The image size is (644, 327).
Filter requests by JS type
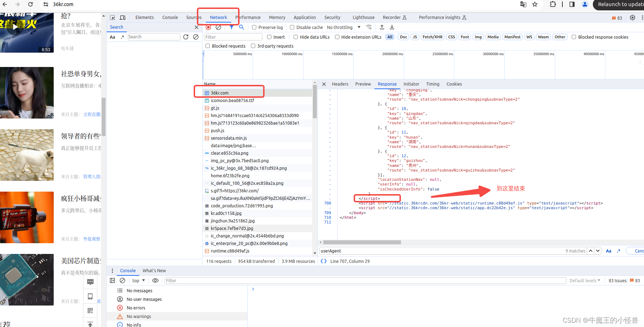coord(415,37)
